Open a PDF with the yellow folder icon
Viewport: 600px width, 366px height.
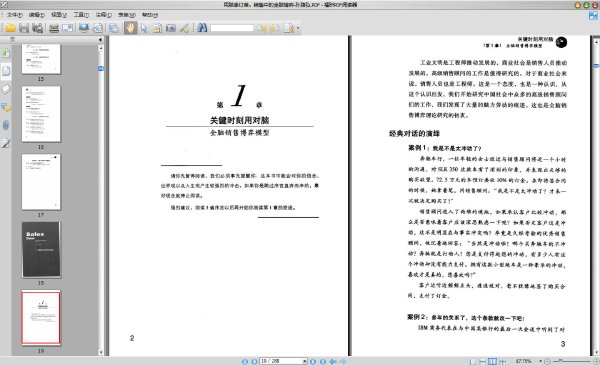10,28
